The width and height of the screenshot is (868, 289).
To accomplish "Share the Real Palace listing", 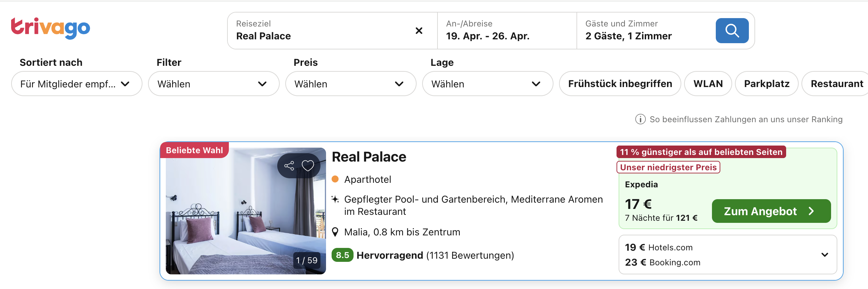I will click(289, 166).
